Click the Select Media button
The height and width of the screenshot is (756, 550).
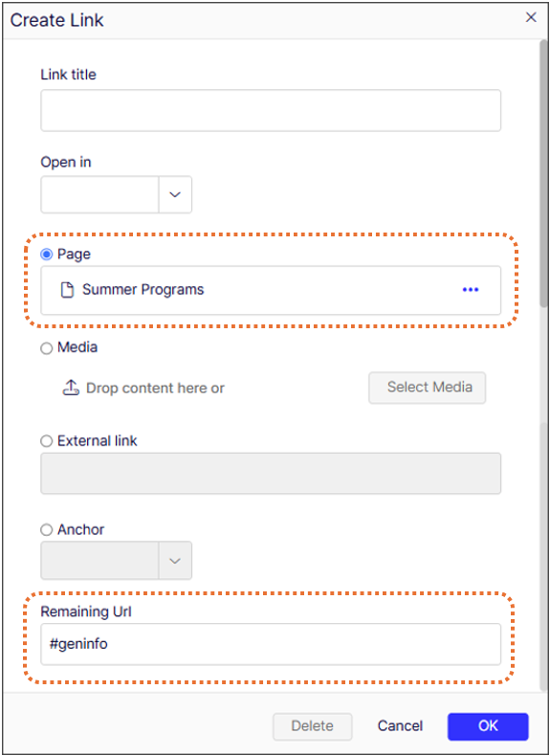coord(427,388)
